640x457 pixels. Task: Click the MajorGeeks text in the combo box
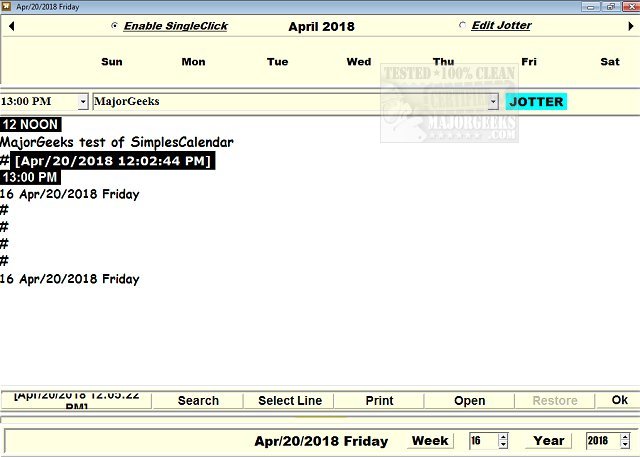(x=127, y=101)
